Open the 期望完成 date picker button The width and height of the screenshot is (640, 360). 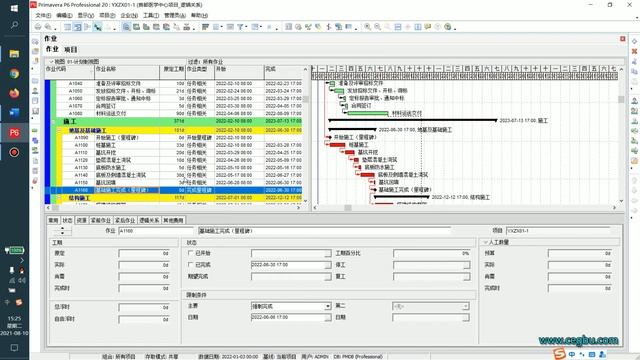[327, 277]
